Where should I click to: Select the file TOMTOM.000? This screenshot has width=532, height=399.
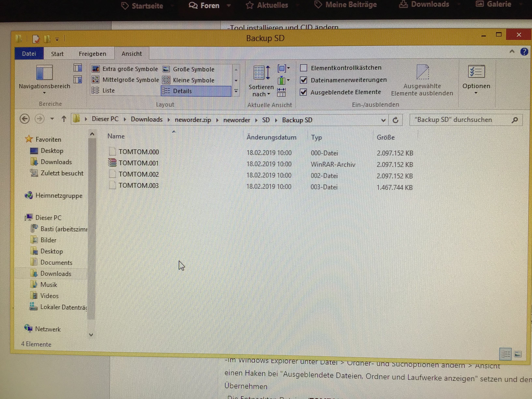139,152
